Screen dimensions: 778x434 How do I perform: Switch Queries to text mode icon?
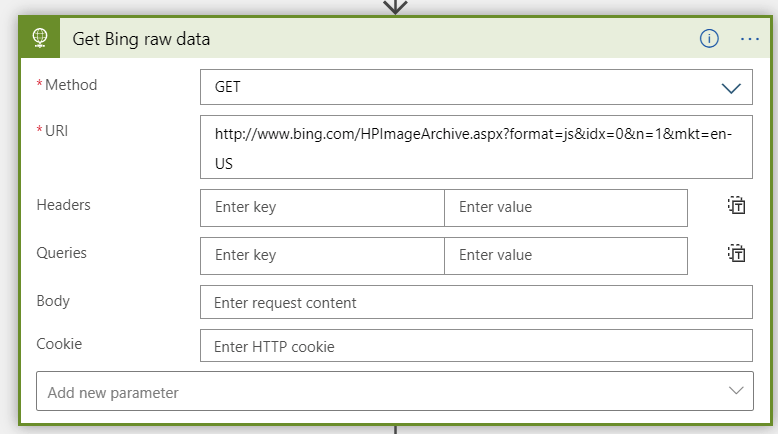click(737, 253)
